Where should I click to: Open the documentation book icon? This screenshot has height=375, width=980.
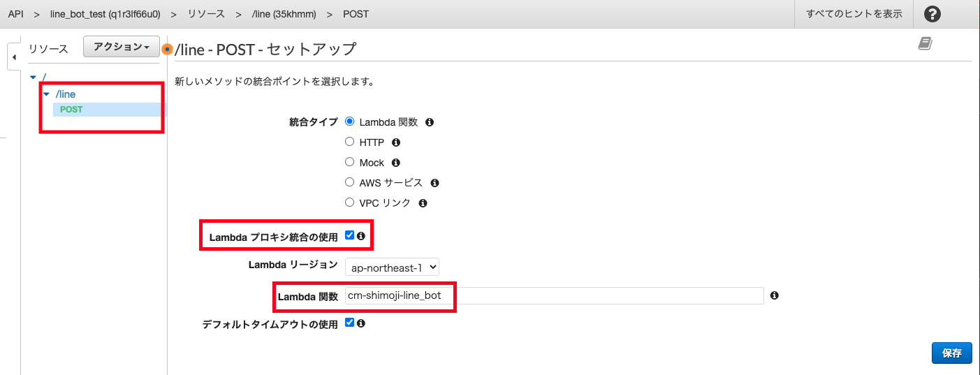(x=926, y=44)
